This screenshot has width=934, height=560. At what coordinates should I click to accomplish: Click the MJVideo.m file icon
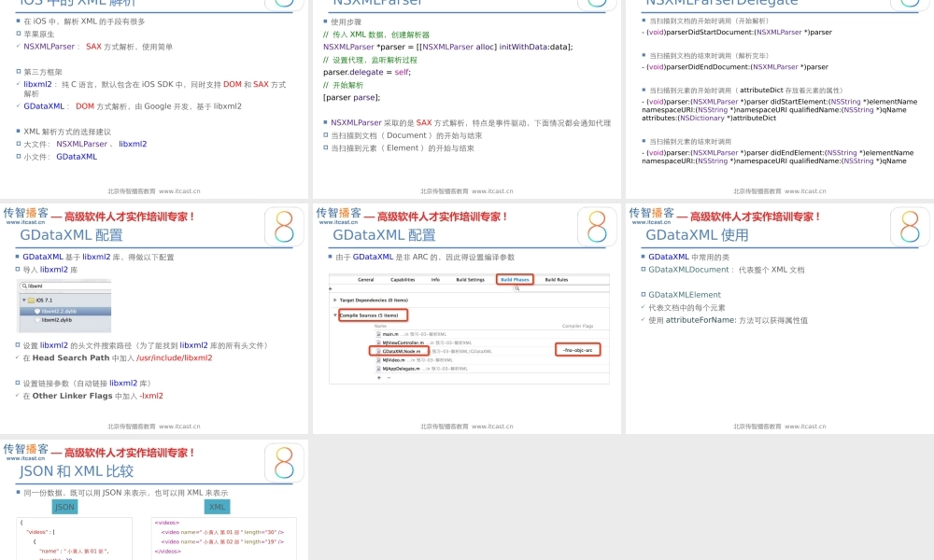(377, 360)
